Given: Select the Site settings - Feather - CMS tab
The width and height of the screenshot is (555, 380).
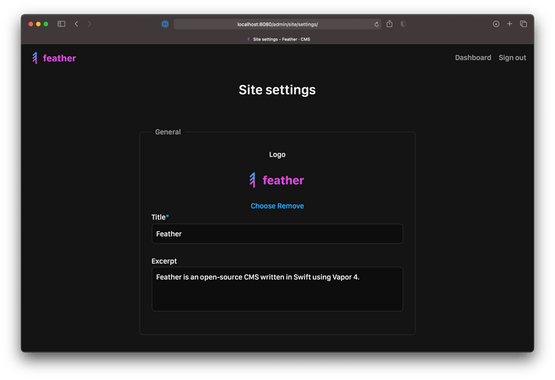Looking at the screenshot, I should pyautogui.click(x=279, y=39).
